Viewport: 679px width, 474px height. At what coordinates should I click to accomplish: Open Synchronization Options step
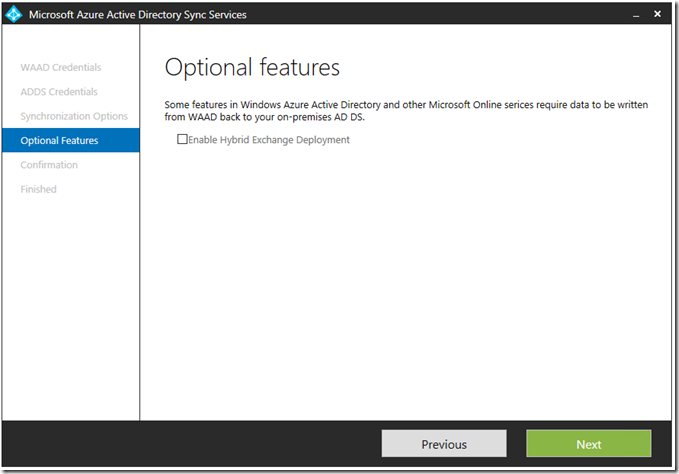[x=74, y=116]
